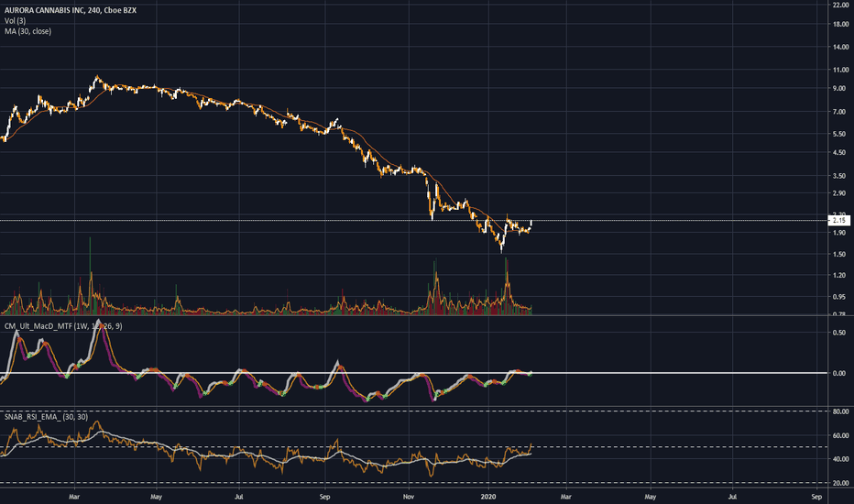Select the MA (30, close) indicator legend
This screenshot has height=504, width=854.
(x=28, y=31)
